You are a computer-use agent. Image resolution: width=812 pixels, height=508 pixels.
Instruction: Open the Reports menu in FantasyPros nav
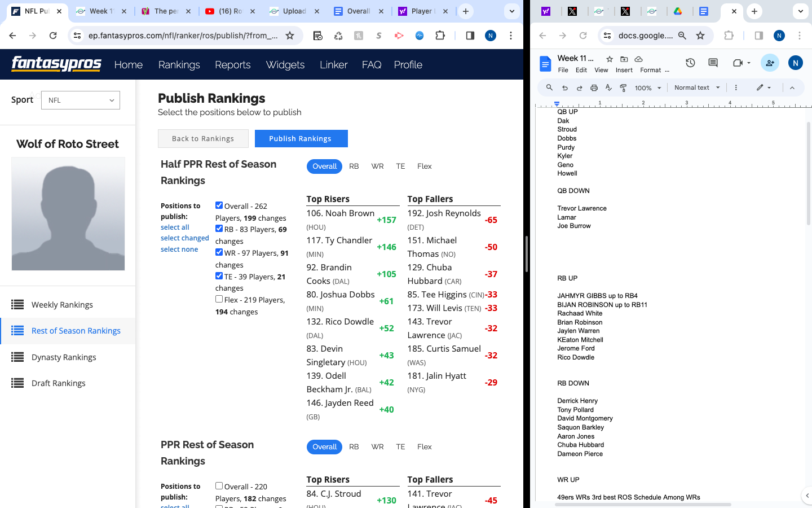(233, 64)
